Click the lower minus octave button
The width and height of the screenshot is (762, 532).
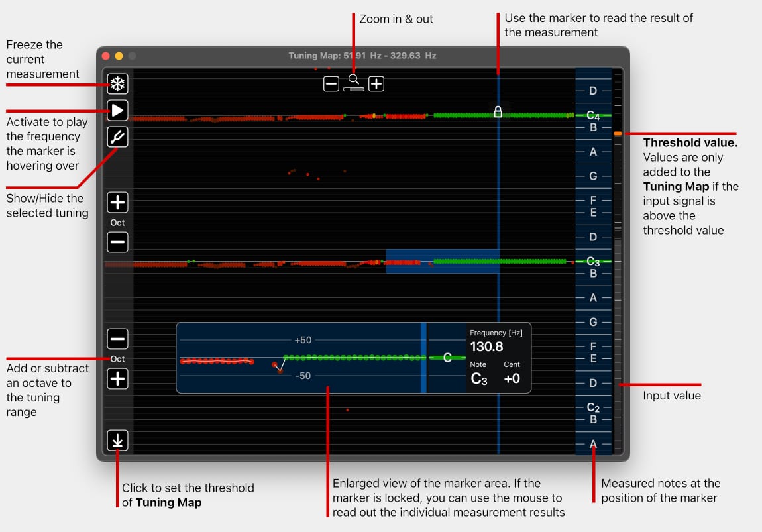click(118, 339)
